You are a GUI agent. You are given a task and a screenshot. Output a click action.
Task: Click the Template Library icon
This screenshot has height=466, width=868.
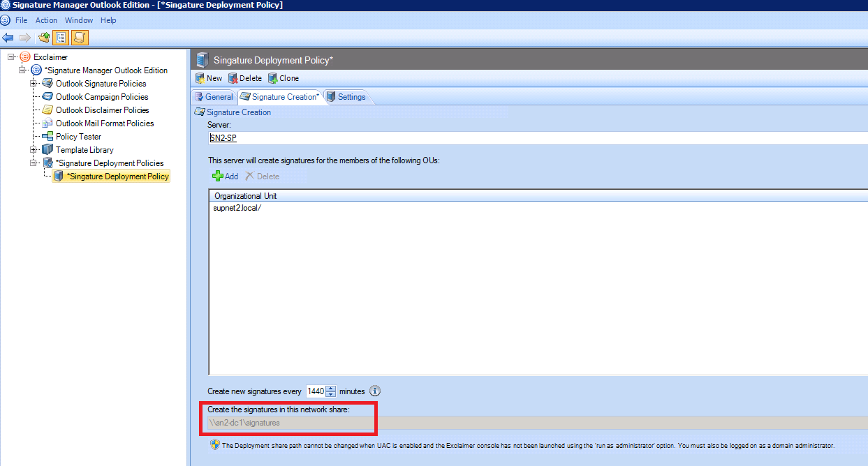tap(47, 149)
